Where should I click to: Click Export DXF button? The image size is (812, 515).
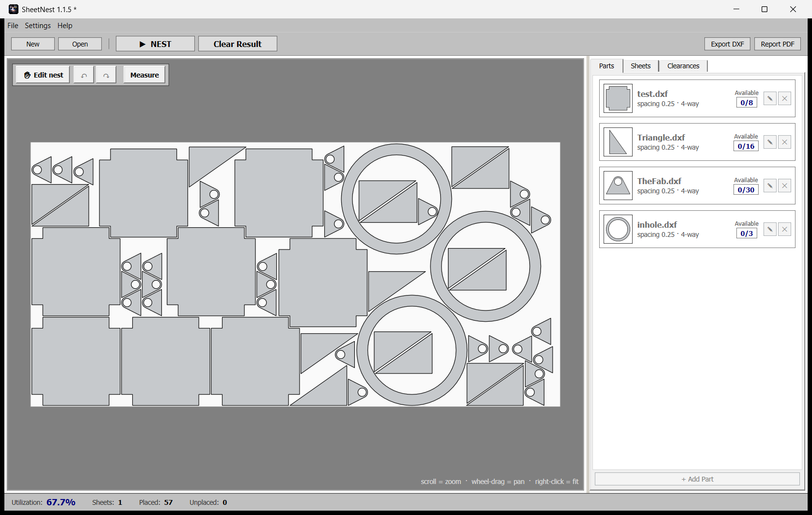(x=727, y=44)
